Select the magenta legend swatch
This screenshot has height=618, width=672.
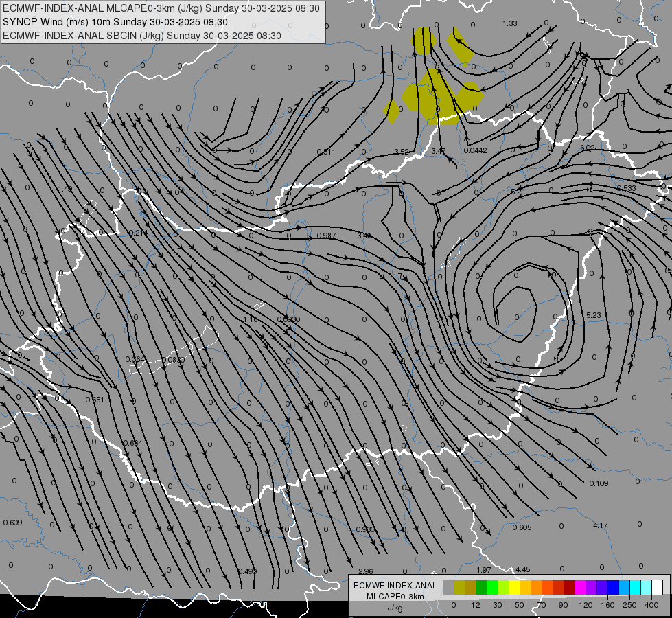click(x=580, y=587)
